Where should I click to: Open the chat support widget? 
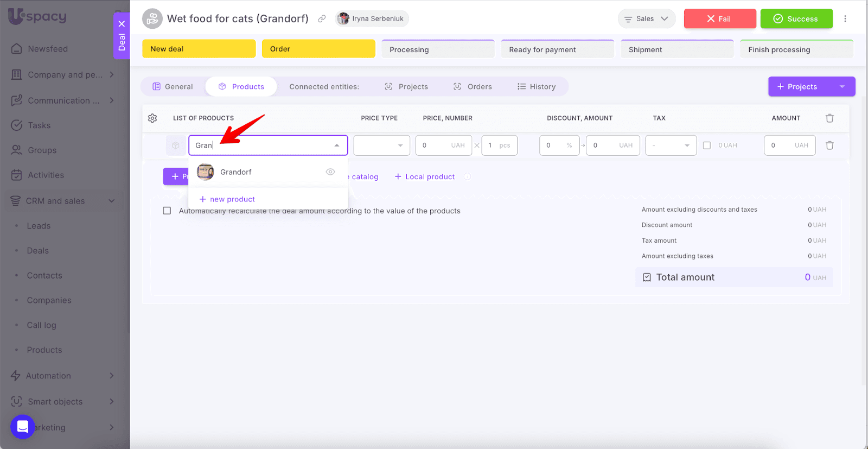pos(22,426)
